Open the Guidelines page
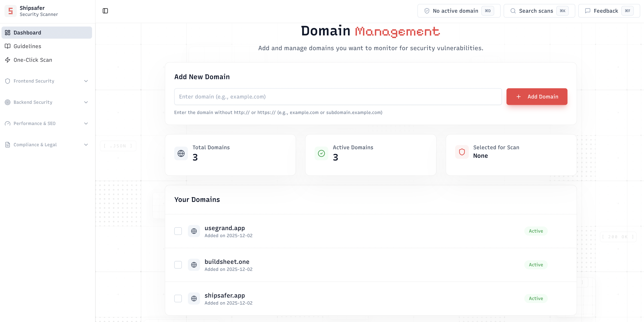 tap(27, 46)
